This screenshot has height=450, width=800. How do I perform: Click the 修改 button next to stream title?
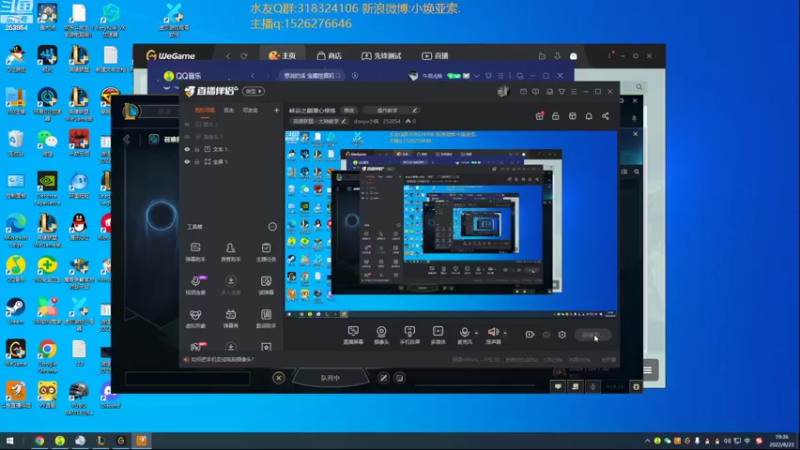349,110
